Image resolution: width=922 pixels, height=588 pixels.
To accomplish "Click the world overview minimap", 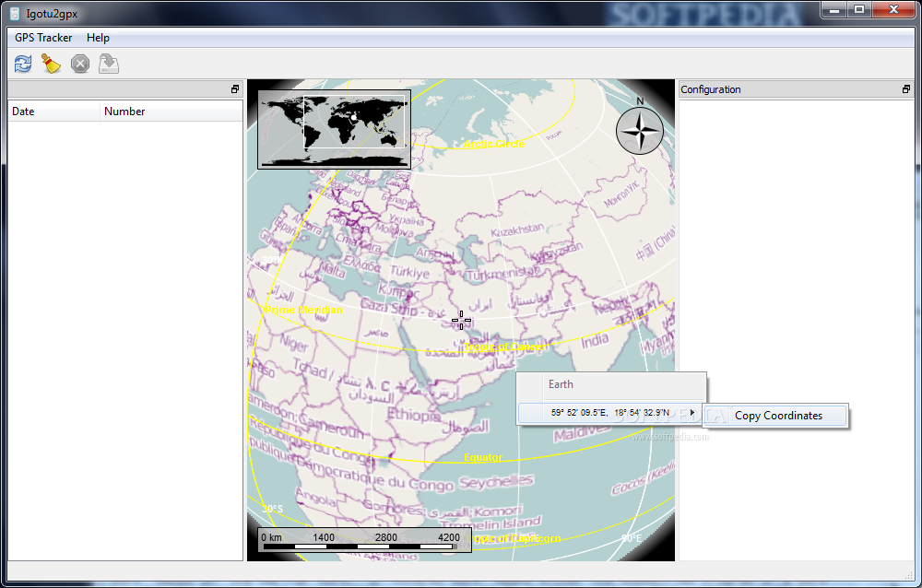I will point(334,129).
